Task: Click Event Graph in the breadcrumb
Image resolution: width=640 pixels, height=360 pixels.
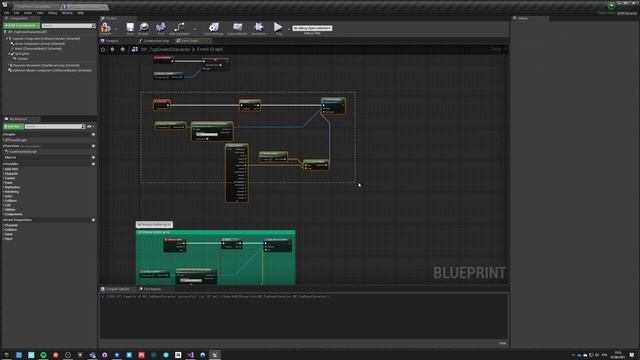Action: pyautogui.click(x=210, y=49)
